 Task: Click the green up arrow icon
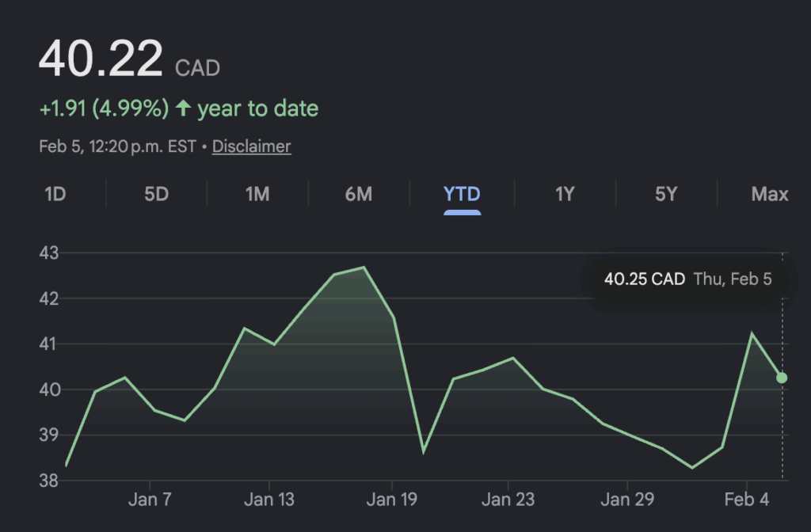[183, 108]
